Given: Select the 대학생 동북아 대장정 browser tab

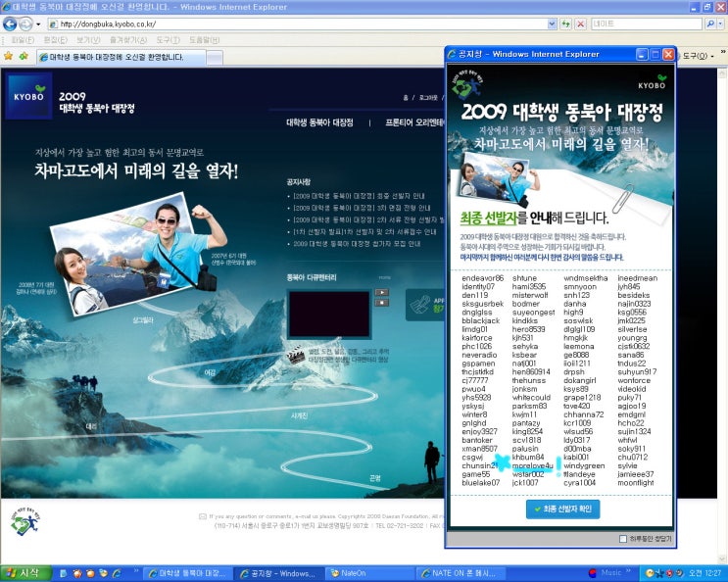Looking at the screenshot, I should [x=121, y=58].
